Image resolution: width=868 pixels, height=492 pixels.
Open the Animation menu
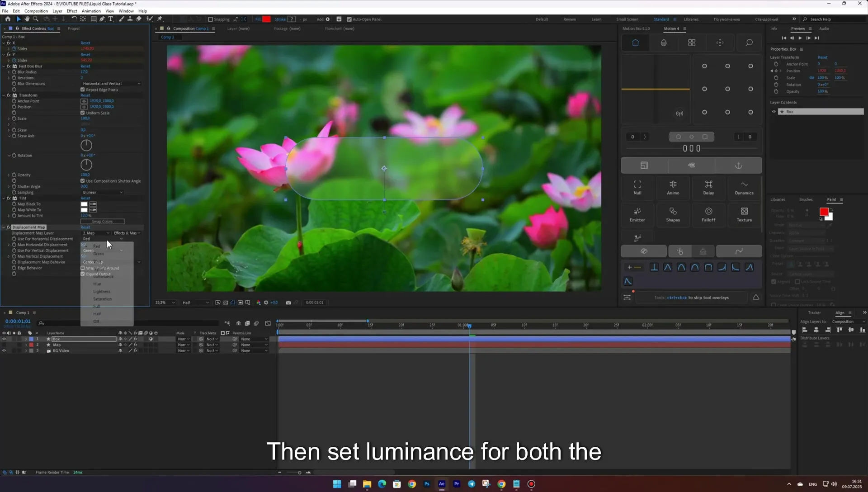pos(91,11)
